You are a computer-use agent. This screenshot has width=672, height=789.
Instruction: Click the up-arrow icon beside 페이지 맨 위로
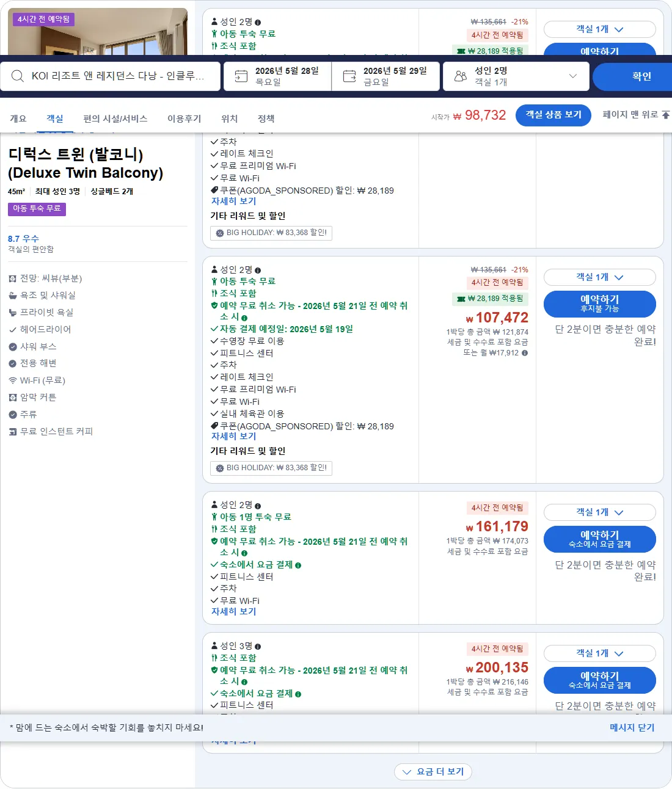[x=666, y=115]
